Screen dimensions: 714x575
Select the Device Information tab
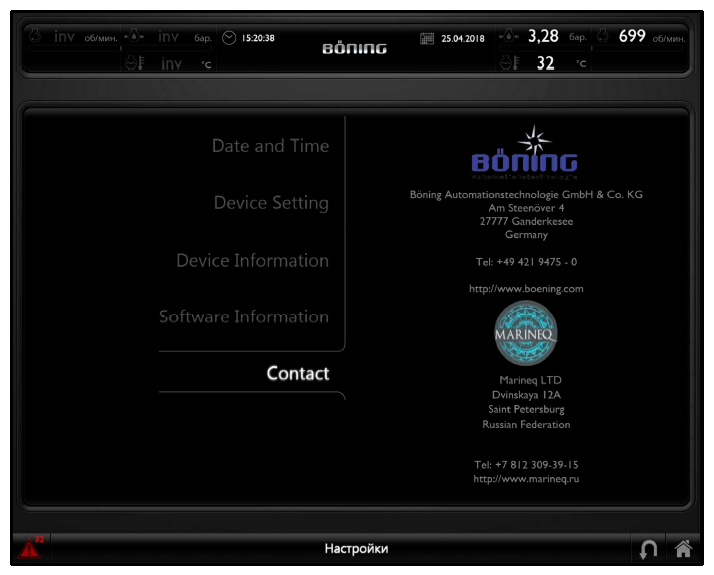pyautogui.click(x=252, y=261)
